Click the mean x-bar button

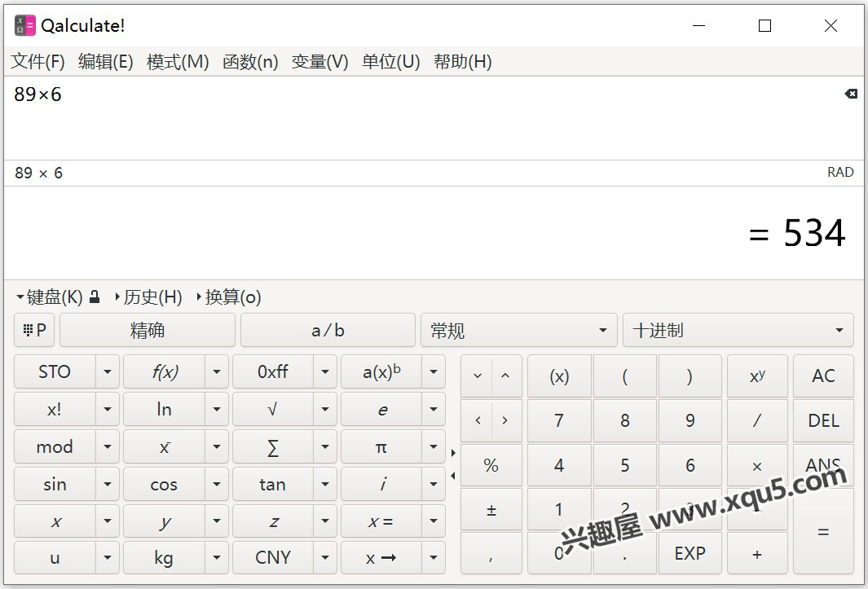pyautogui.click(x=164, y=446)
